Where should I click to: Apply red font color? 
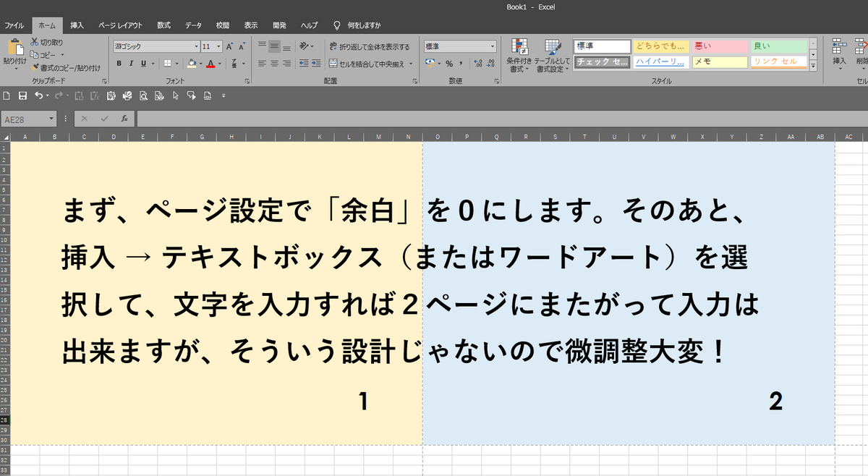coord(210,63)
